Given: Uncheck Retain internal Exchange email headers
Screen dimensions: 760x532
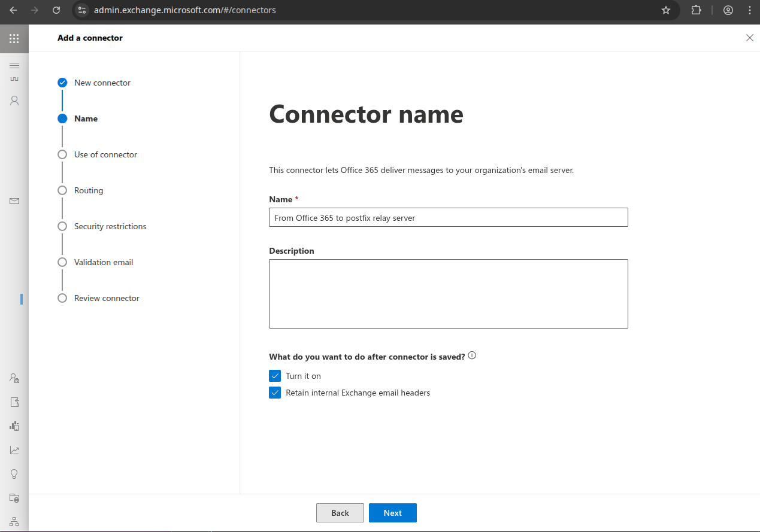Looking at the screenshot, I should [275, 393].
